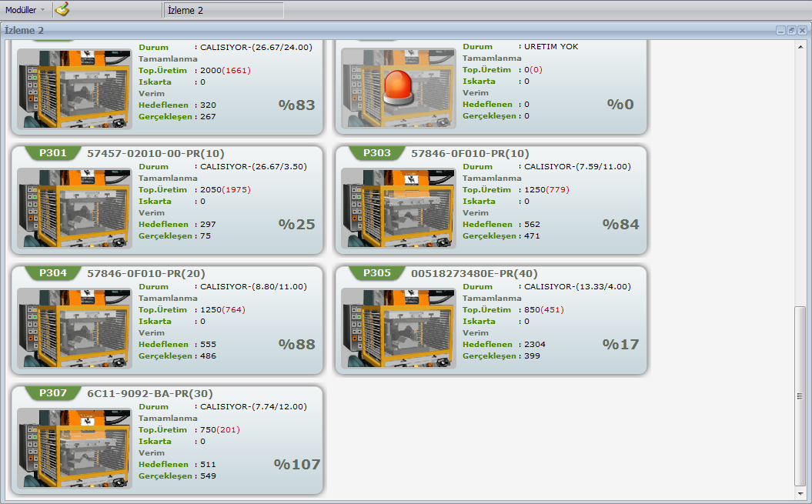Select the green P305 label badge
The image size is (812, 504).
[x=377, y=273]
